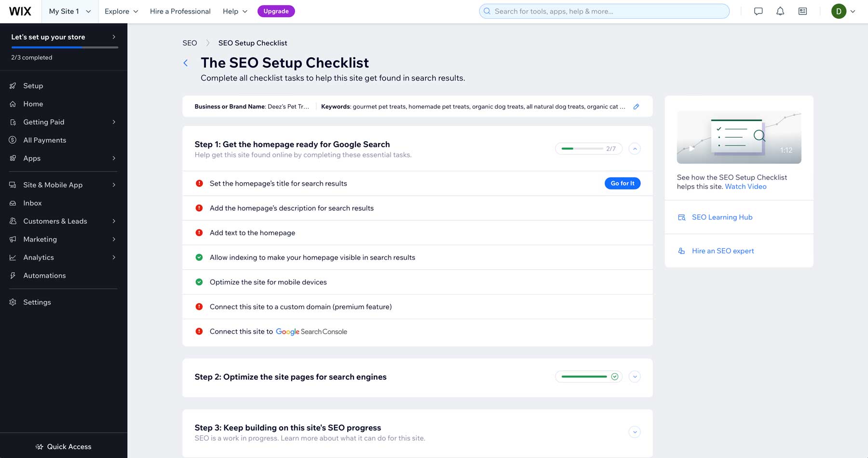The height and width of the screenshot is (458, 868).
Task: Collapse Step 1 with its chevron
Action: coord(635,148)
